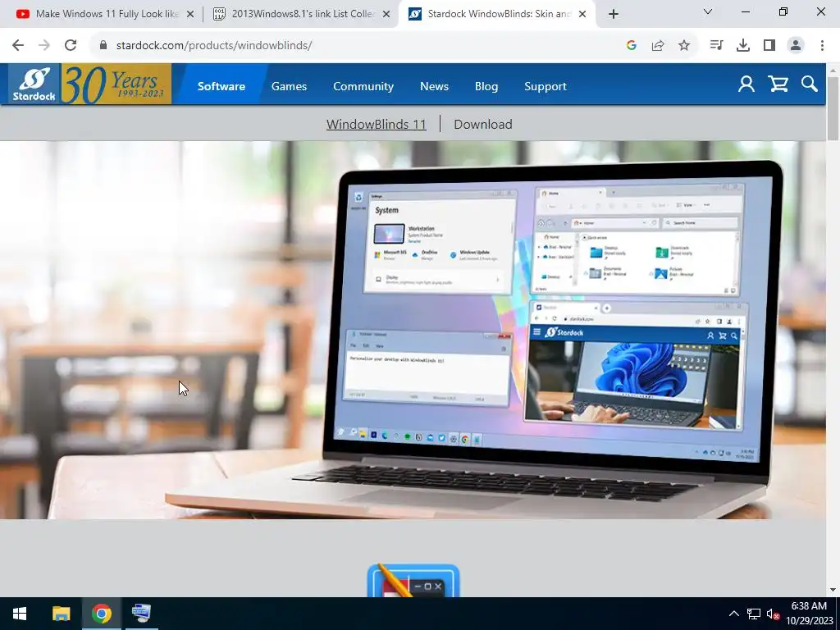
Task: Open the tab search dropdown arrow
Action: pyautogui.click(x=708, y=11)
